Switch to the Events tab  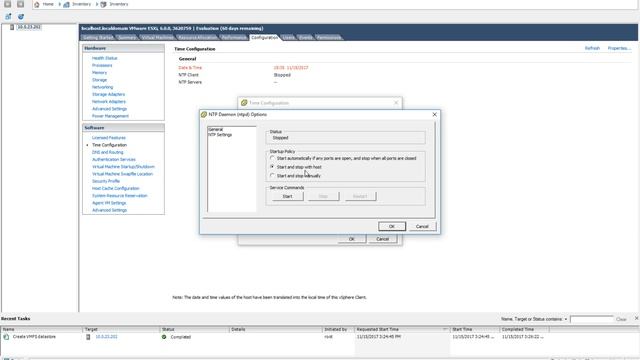(x=305, y=38)
